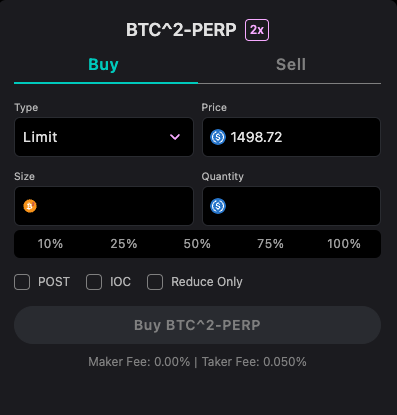
Task: Pick the 75% size preset
Action: point(270,244)
